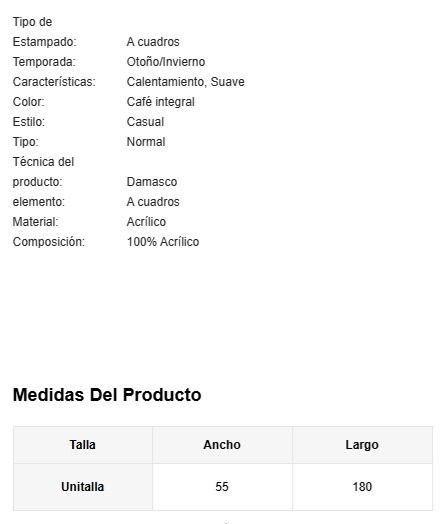Viewport: 447px width, 524px height.
Task: Select the 'Casual' style value
Action: coord(145,122)
